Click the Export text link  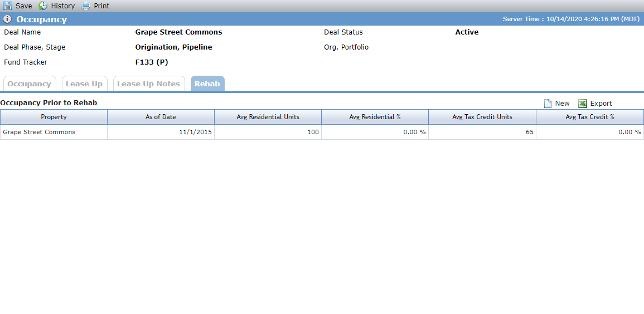(x=601, y=104)
